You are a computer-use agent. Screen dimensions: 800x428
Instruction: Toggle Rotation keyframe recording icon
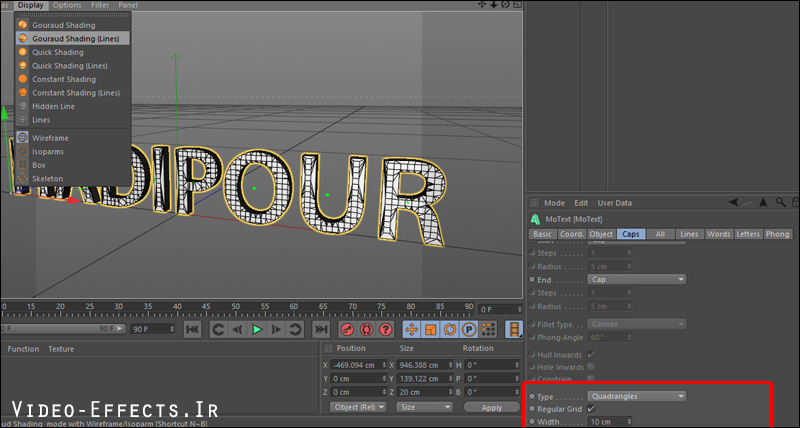(449, 330)
